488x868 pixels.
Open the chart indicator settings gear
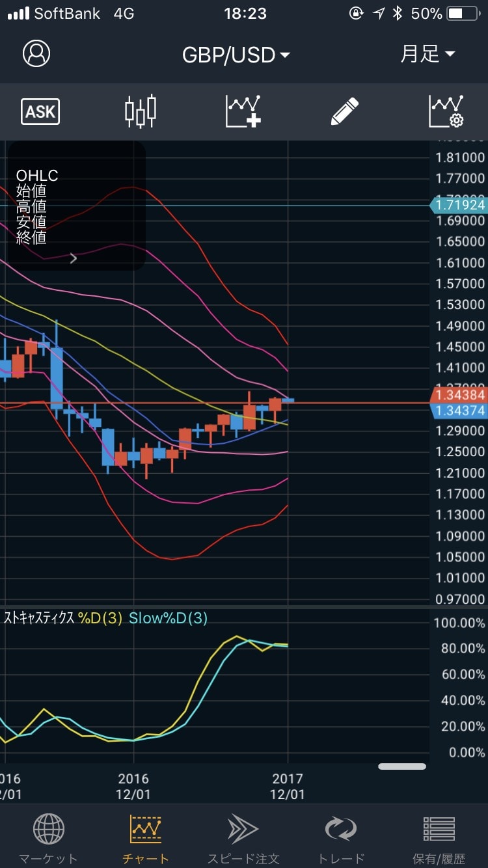(446, 111)
